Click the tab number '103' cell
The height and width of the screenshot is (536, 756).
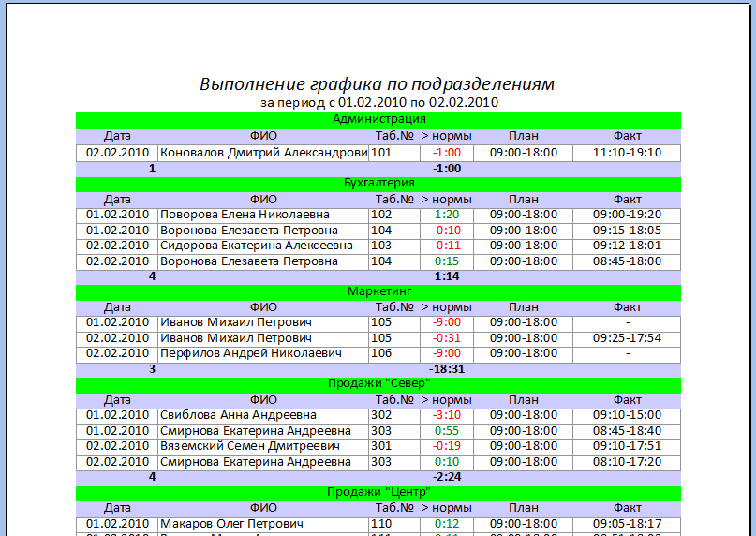(x=394, y=246)
